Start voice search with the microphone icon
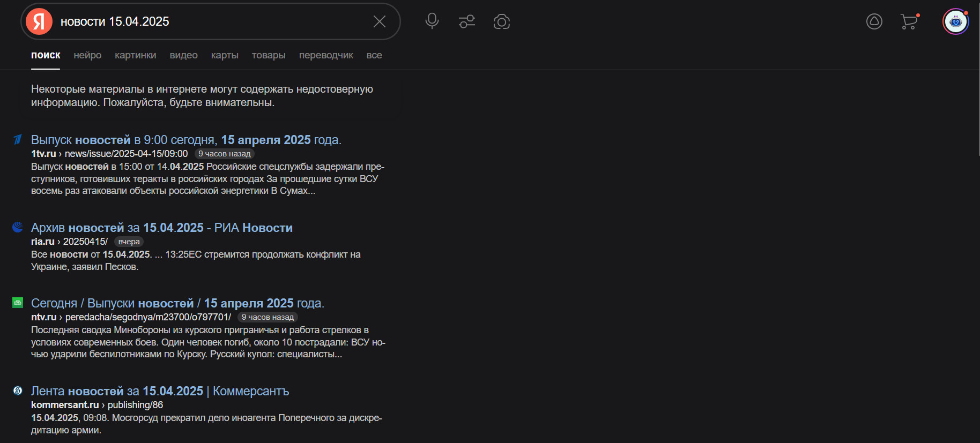980x443 pixels. point(432,21)
